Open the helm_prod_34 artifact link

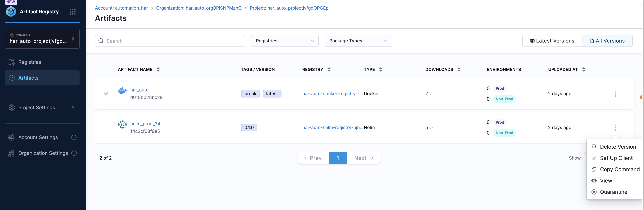pos(145,124)
